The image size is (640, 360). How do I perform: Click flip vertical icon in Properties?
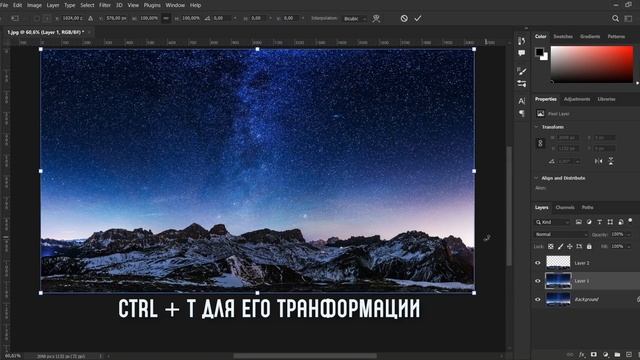(x=611, y=161)
